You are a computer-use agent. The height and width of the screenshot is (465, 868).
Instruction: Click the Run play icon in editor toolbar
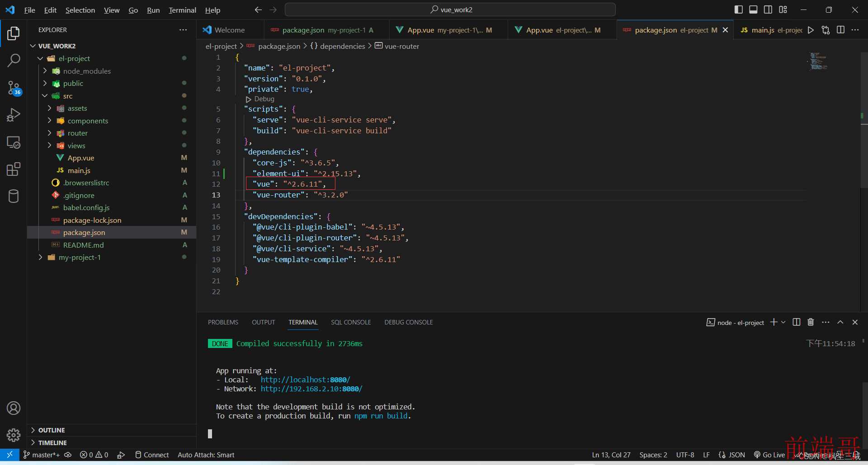pos(811,30)
